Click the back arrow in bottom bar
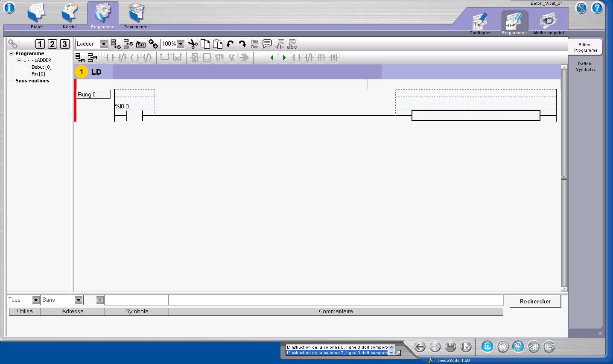613x364 pixels. pos(420,347)
